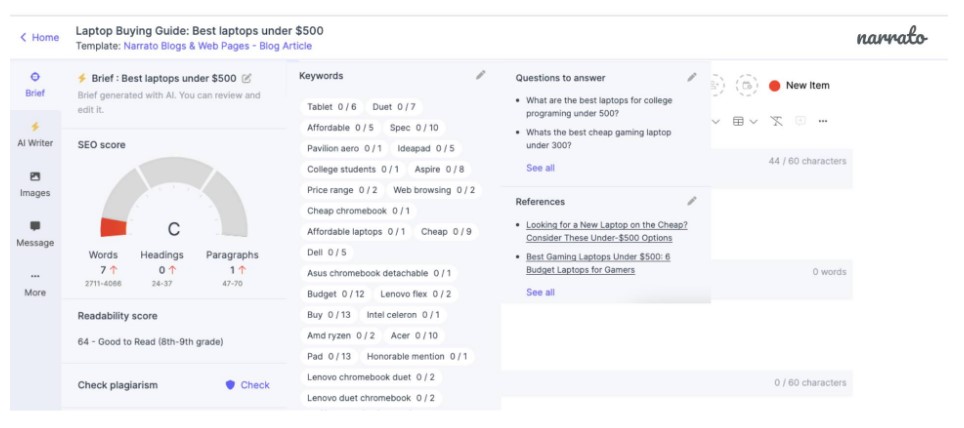Run the plagiarism Check
The image size is (964, 428).
[247, 385]
